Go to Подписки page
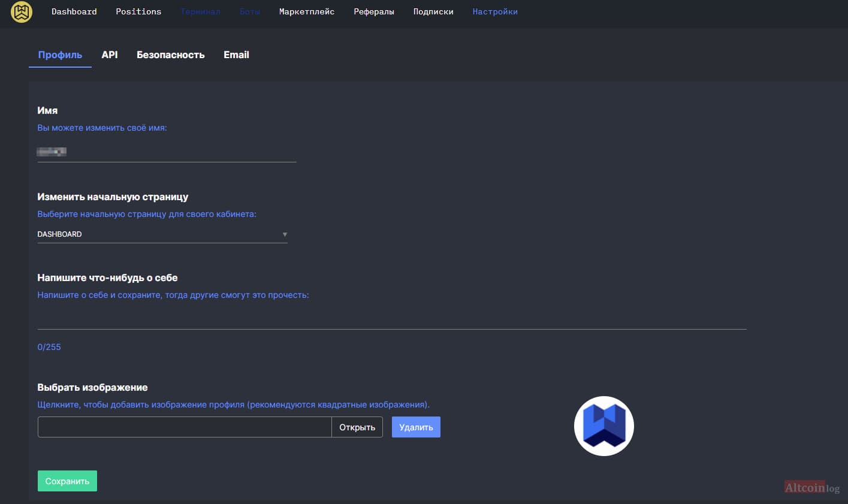The height and width of the screenshot is (504, 848). 433,11
